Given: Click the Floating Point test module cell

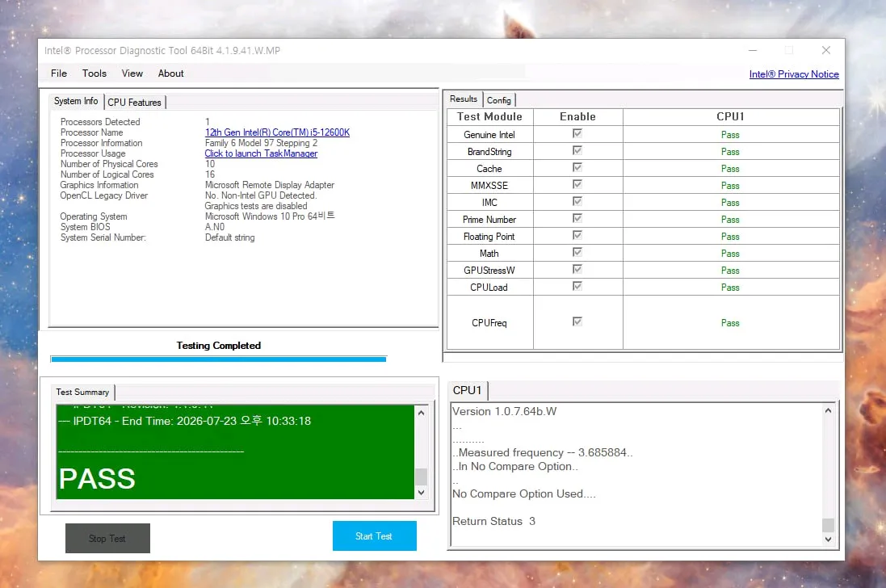Looking at the screenshot, I should [x=490, y=236].
